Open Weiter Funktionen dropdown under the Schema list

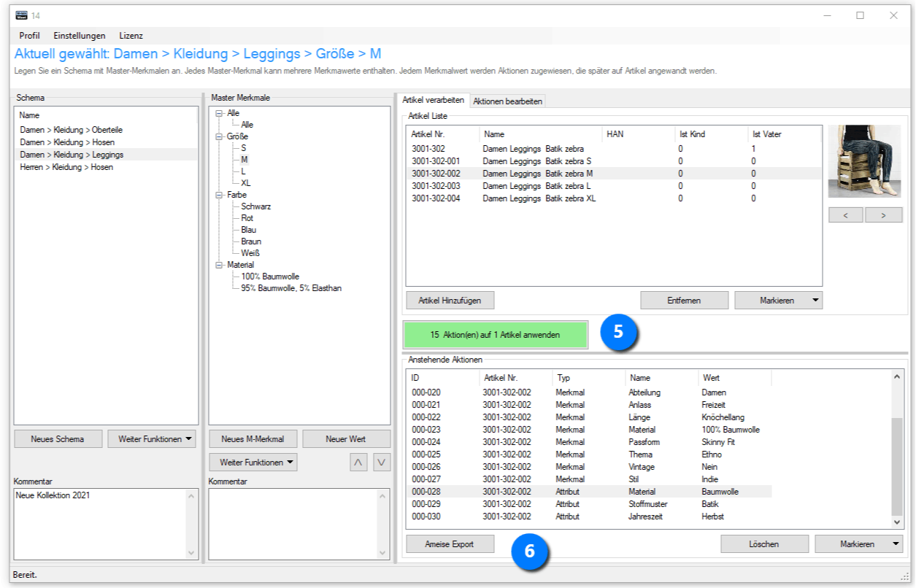pos(153,439)
